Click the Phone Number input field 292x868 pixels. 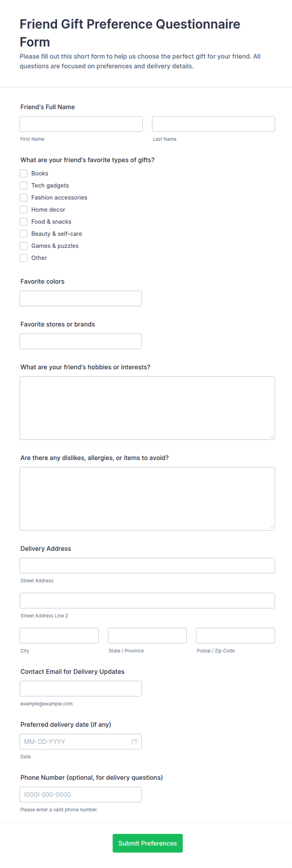pos(81,794)
